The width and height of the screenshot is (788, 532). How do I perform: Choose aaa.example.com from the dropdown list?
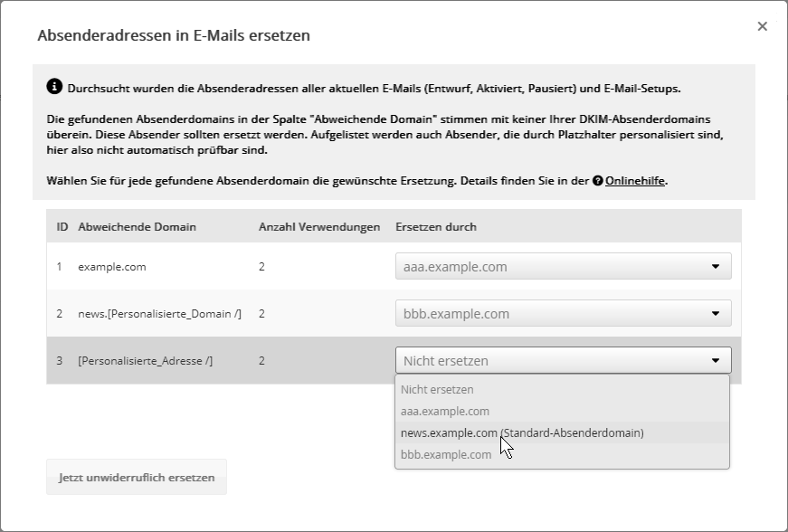[x=445, y=412]
